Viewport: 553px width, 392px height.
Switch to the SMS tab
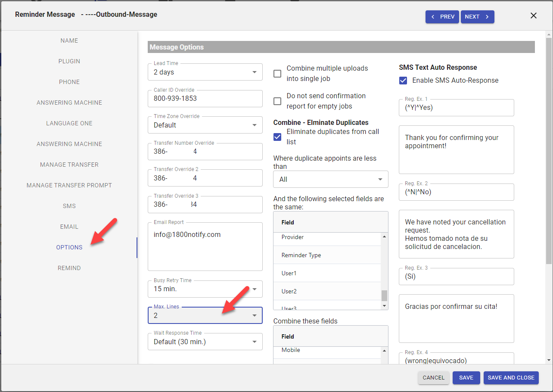click(x=69, y=206)
